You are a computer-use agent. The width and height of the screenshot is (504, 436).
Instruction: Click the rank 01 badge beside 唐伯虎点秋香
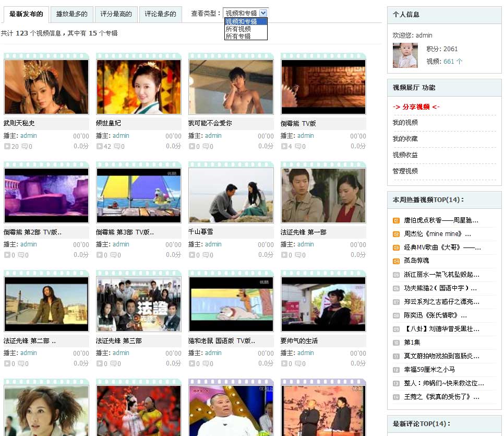point(396,221)
